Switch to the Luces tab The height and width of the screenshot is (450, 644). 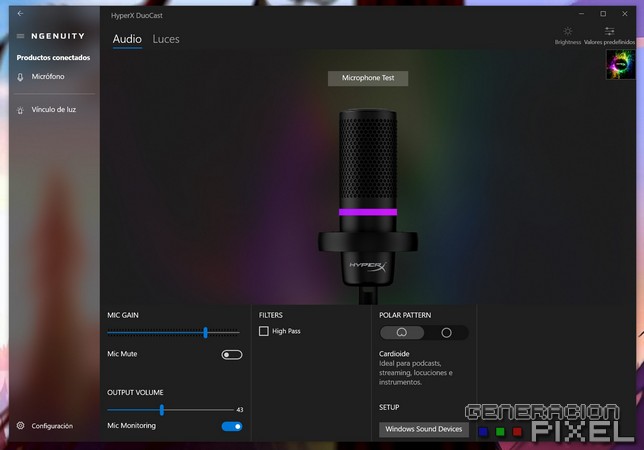166,39
